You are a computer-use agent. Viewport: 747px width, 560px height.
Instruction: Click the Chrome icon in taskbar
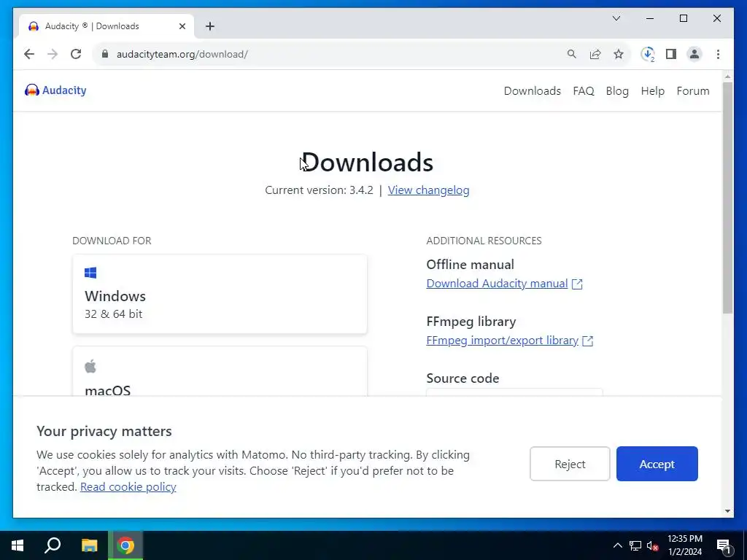[125, 545]
